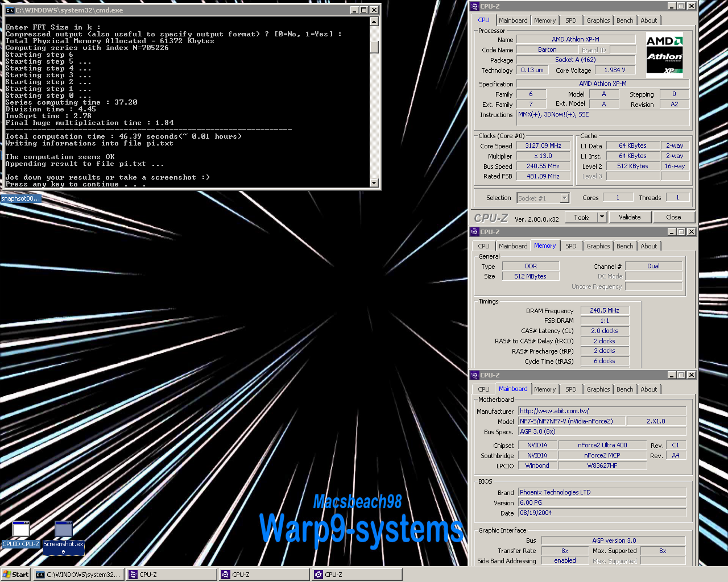Open Bench tab in top CPU-Z window
Screen dimensions: 728x582
click(x=625, y=20)
